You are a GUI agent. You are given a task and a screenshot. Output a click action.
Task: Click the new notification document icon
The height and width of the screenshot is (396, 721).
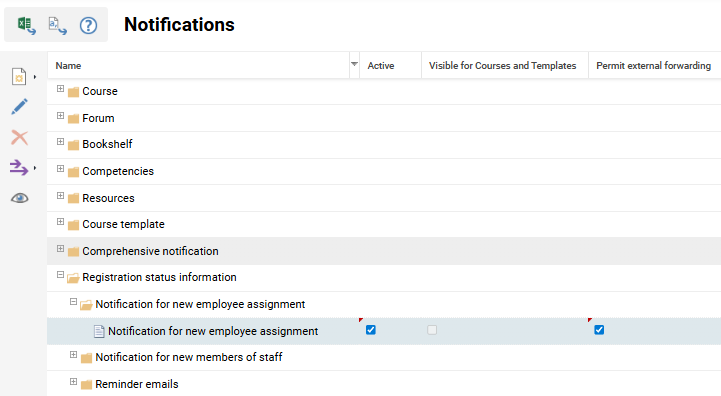tap(19, 76)
